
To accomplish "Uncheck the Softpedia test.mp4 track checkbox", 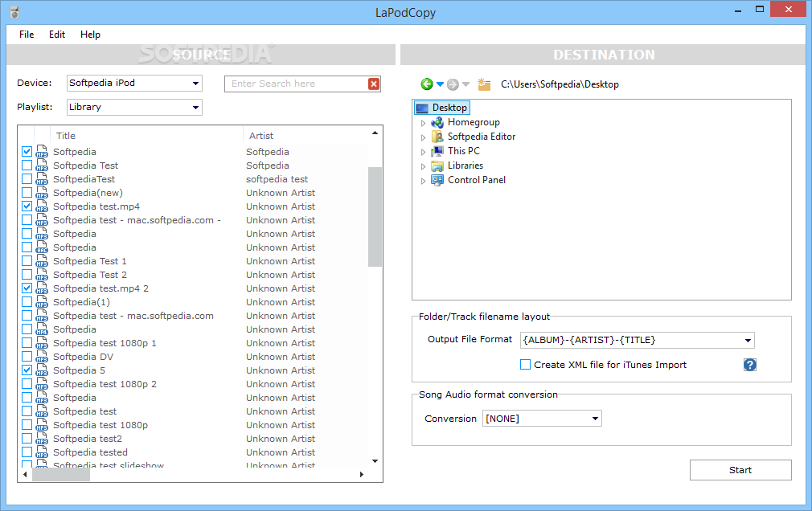I will [27, 206].
